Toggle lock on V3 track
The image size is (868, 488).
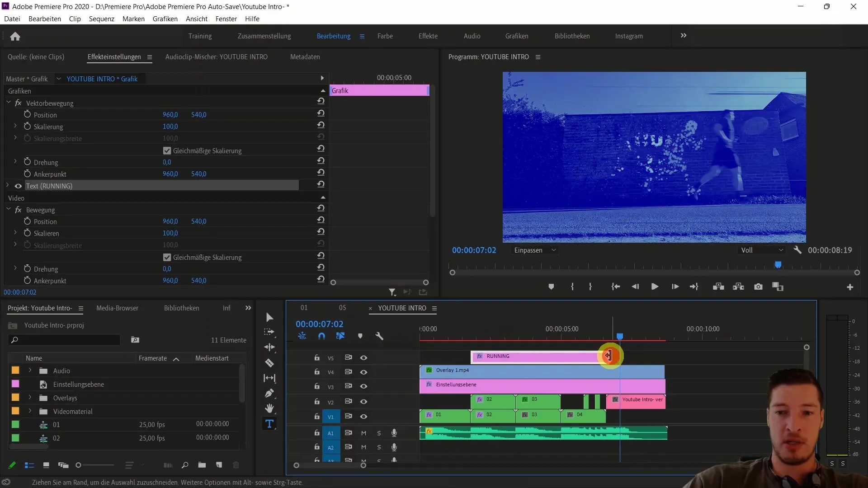(317, 386)
